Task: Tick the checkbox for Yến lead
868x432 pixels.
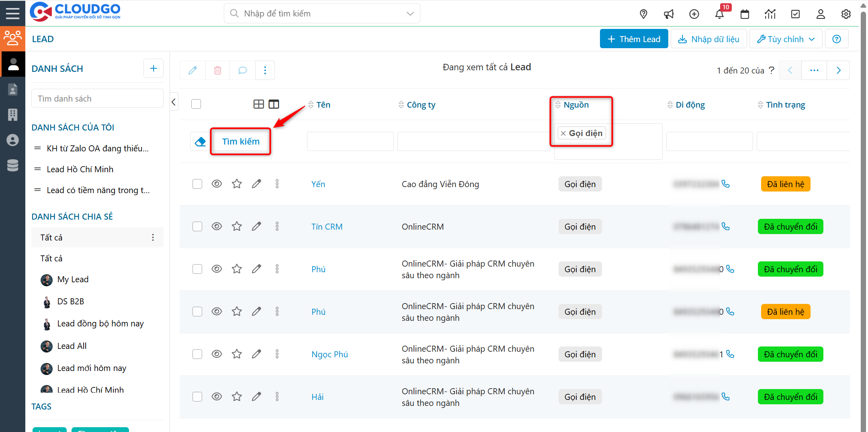Action: [197, 184]
